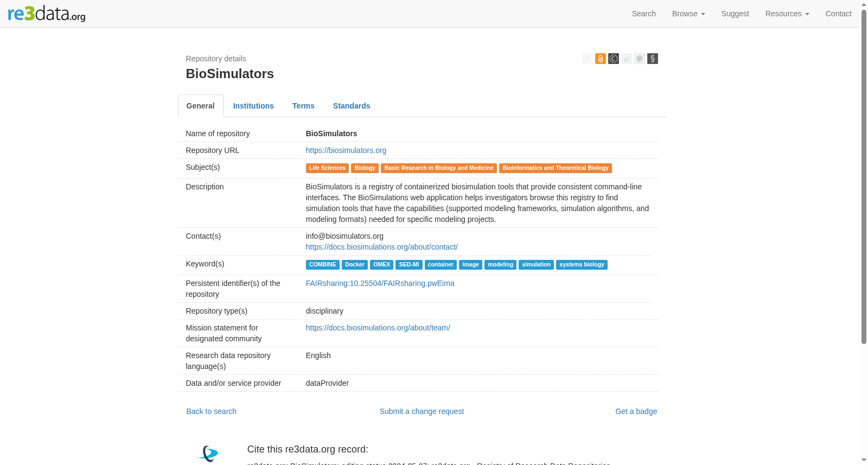Select the General tab
The width and height of the screenshot is (868, 465).
[201, 106]
